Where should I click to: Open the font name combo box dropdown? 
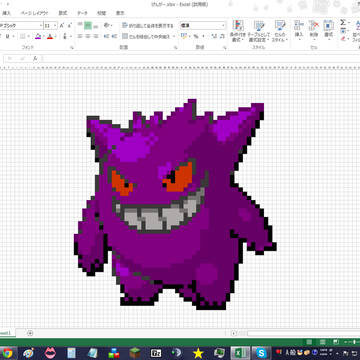click(41, 26)
